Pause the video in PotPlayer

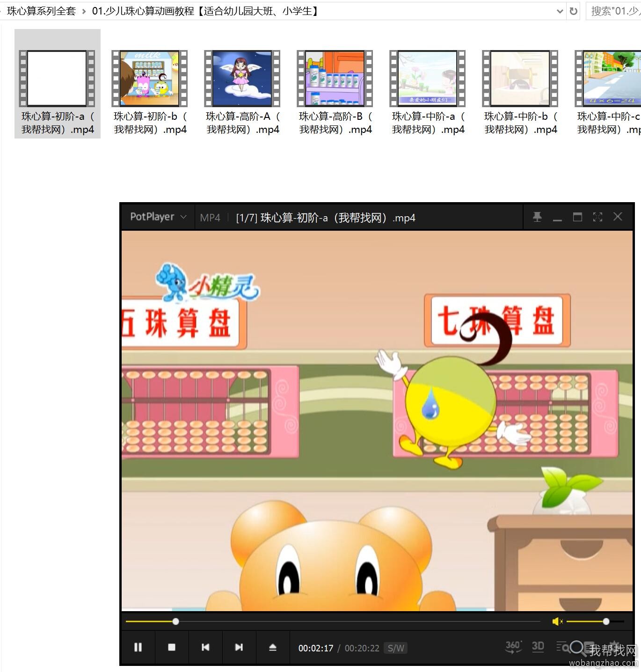tap(138, 647)
